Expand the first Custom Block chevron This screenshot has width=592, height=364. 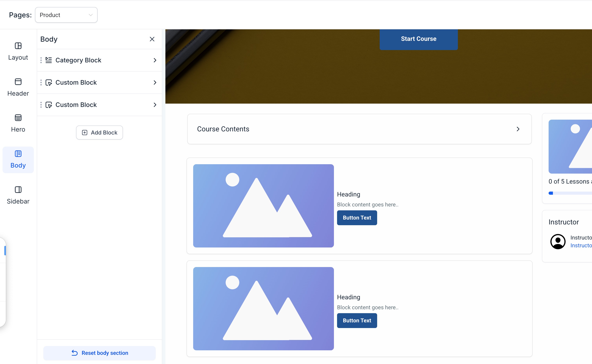point(155,82)
